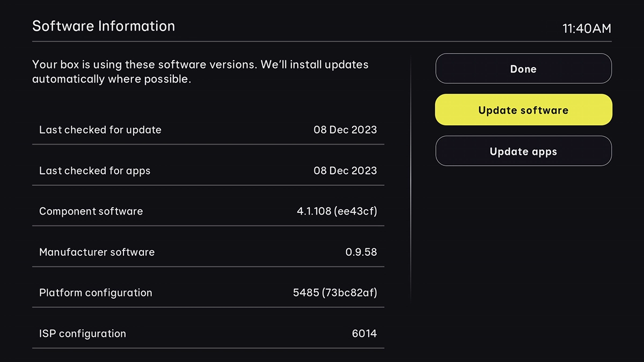Click the 08 Dec 2023 apps date

(x=346, y=171)
